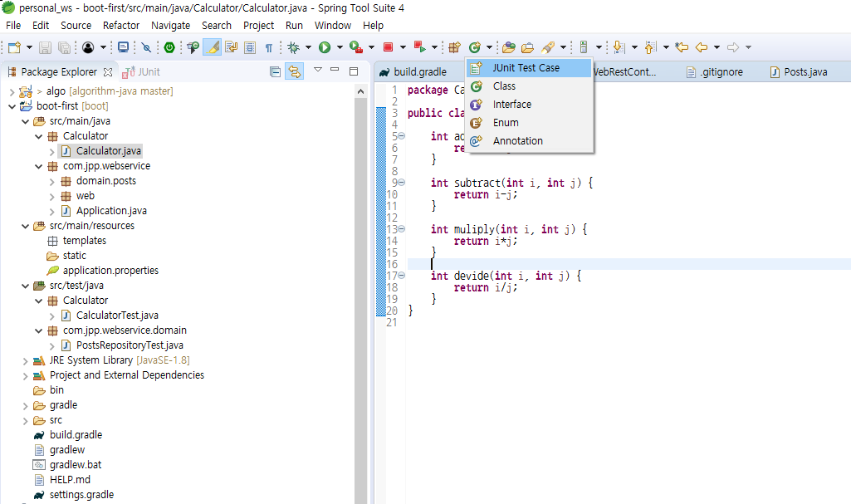Viewport: 851px width, 504px height.
Task: Click the Save All toolbar icon
Action: (x=64, y=47)
